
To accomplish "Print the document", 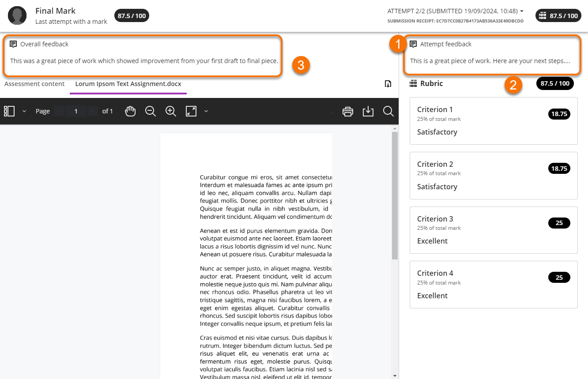I will pos(348,111).
